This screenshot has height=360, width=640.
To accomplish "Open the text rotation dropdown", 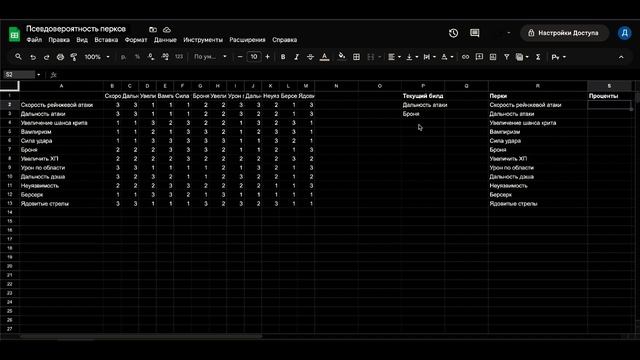I will pyautogui.click(x=447, y=57).
